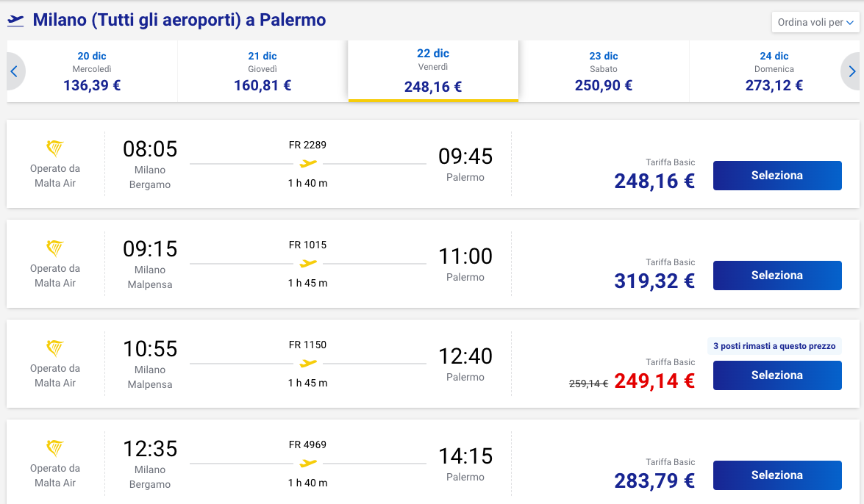Viewport: 864px width, 504px height.
Task: Click the yellow plane icon under FR 4969
Action: pos(308,463)
